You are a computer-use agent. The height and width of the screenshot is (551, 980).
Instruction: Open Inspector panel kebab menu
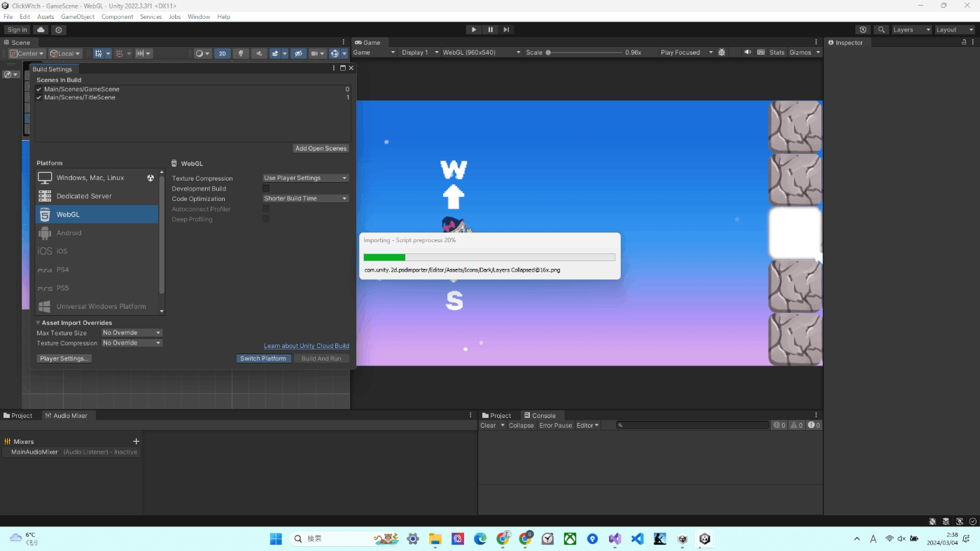pos(973,42)
